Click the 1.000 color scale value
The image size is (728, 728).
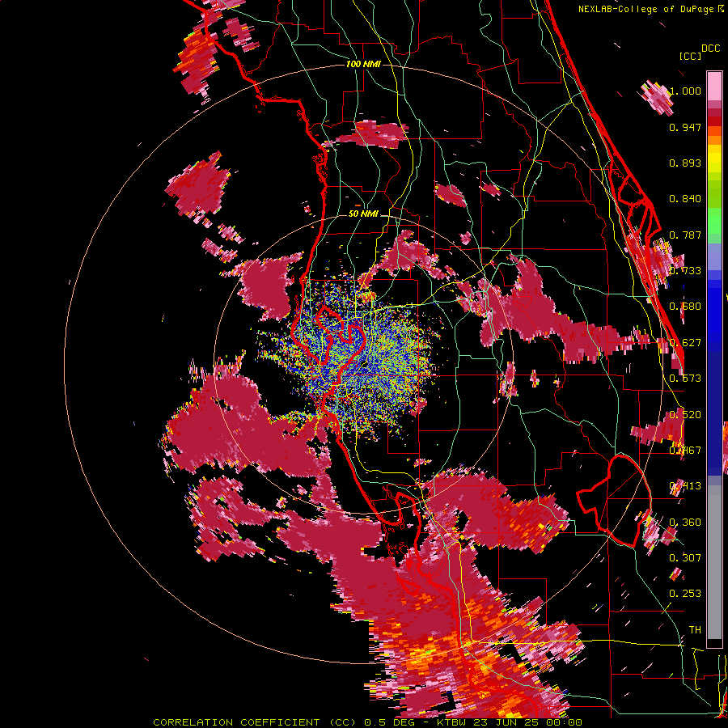pos(685,91)
